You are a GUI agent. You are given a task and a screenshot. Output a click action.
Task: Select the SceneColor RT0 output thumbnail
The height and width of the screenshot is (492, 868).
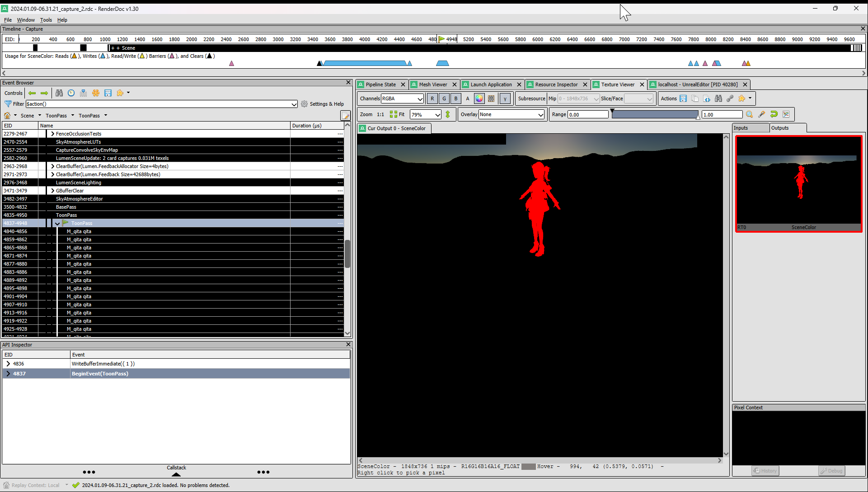coord(798,183)
